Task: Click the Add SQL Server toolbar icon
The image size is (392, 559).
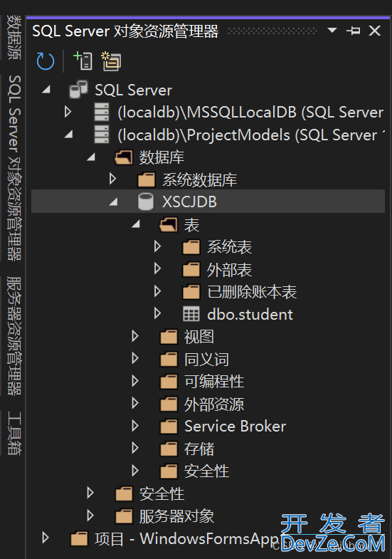Action: [83, 61]
